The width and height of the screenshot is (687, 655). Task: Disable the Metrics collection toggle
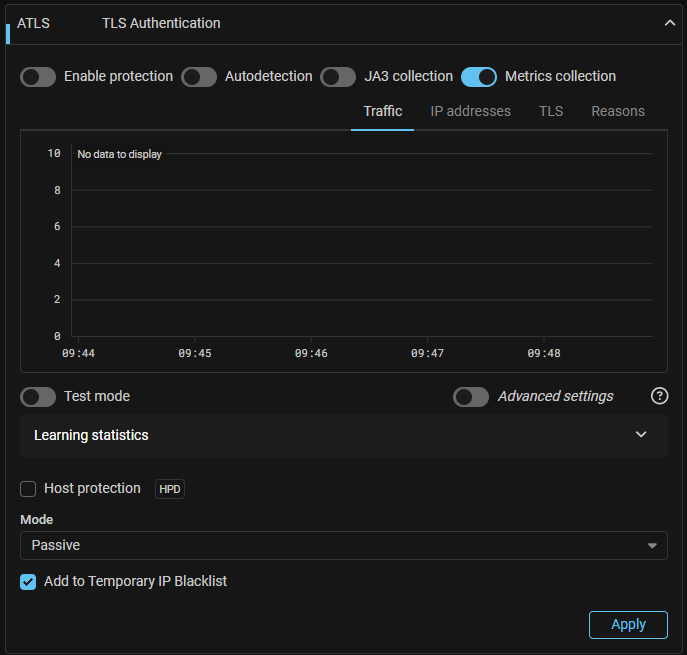coord(479,77)
